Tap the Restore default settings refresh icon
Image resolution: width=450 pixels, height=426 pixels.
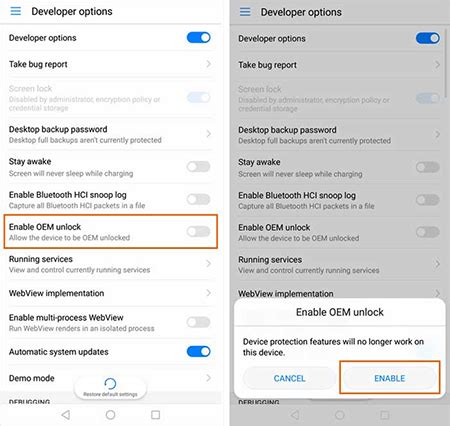(x=110, y=384)
